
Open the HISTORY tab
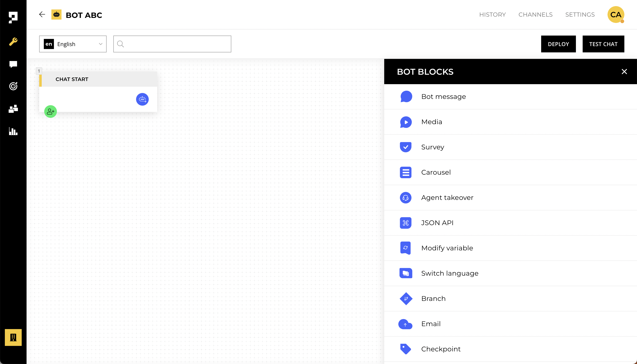pos(492,15)
